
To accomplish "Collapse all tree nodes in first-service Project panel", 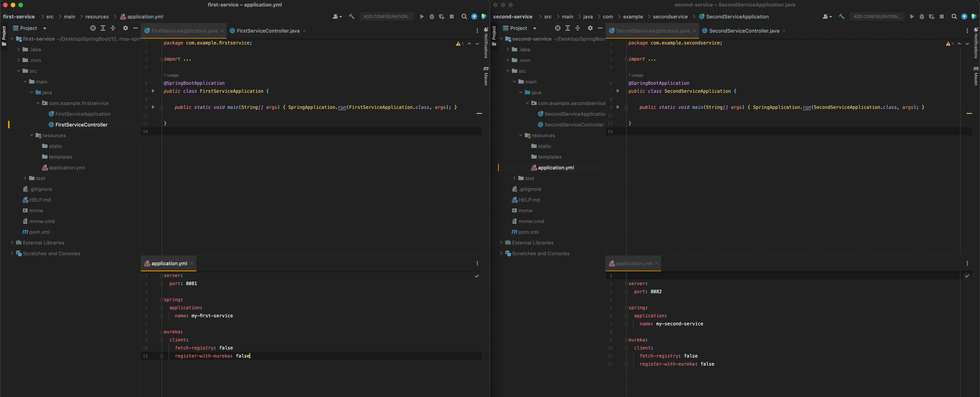I will (113, 28).
